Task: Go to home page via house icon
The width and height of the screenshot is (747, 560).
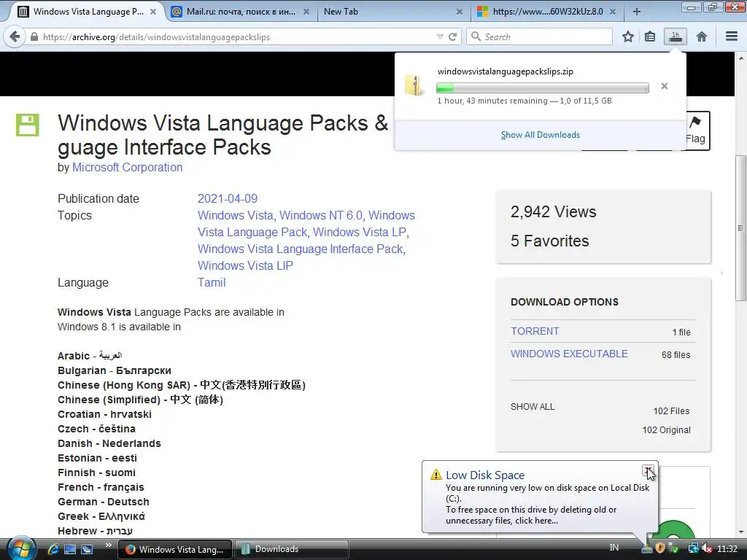Action: pos(701,36)
